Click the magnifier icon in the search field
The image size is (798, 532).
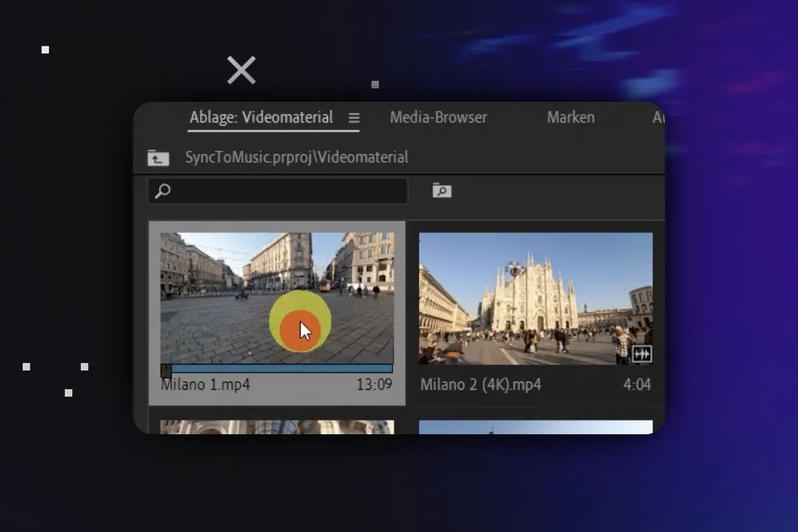pyautogui.click(x=162, y=192)
